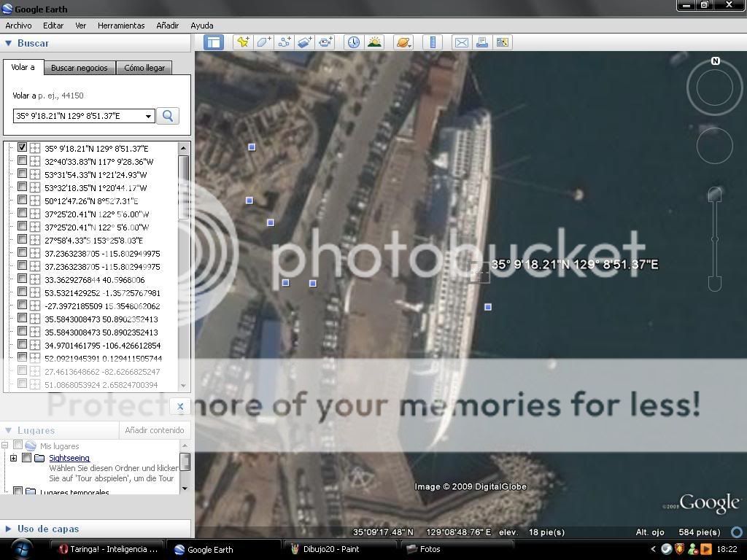Open the Windows Start button
Viewport: 747px width, 560px height.
pos(21,549)
